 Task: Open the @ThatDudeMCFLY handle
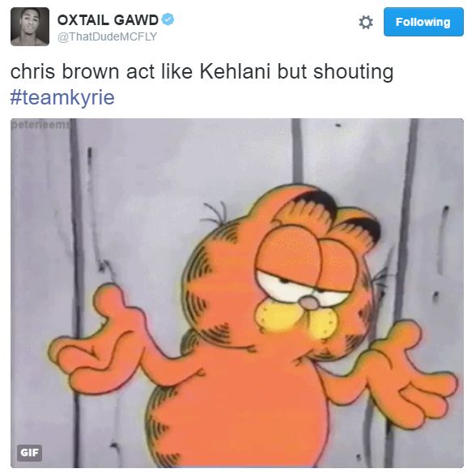(x=107, y=36)
